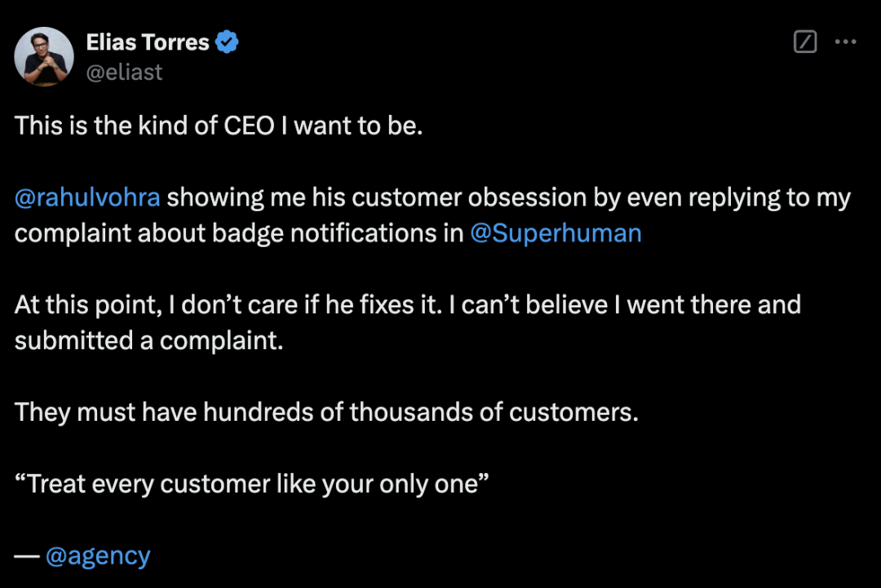Click the blue verified badge
Image resolution: width=881 pixels, height=588 pixels.
227,42
